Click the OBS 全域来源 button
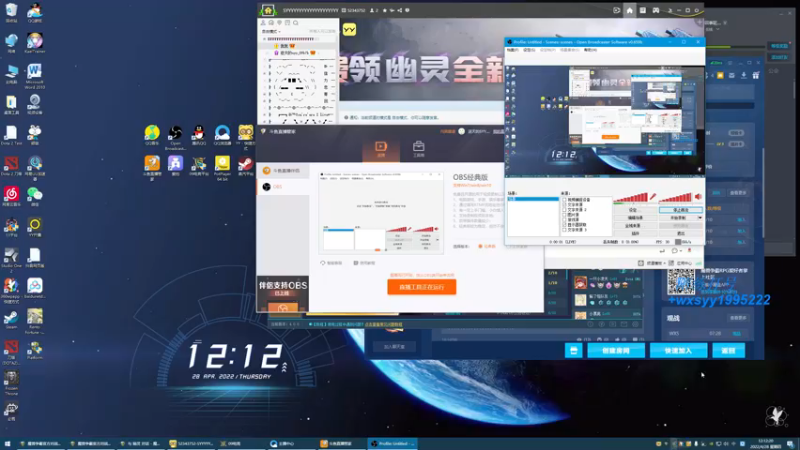 (635, 226)
